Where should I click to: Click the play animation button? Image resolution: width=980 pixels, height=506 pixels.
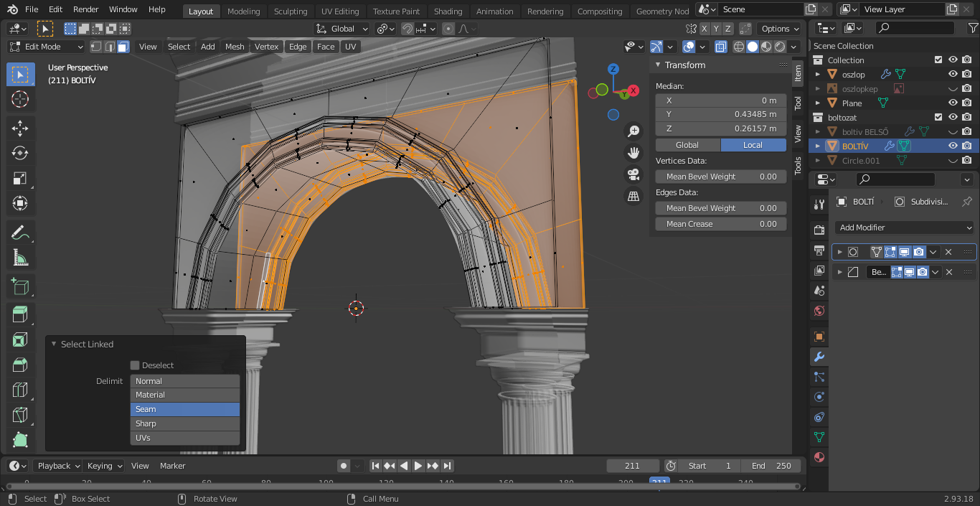point(418,466)
